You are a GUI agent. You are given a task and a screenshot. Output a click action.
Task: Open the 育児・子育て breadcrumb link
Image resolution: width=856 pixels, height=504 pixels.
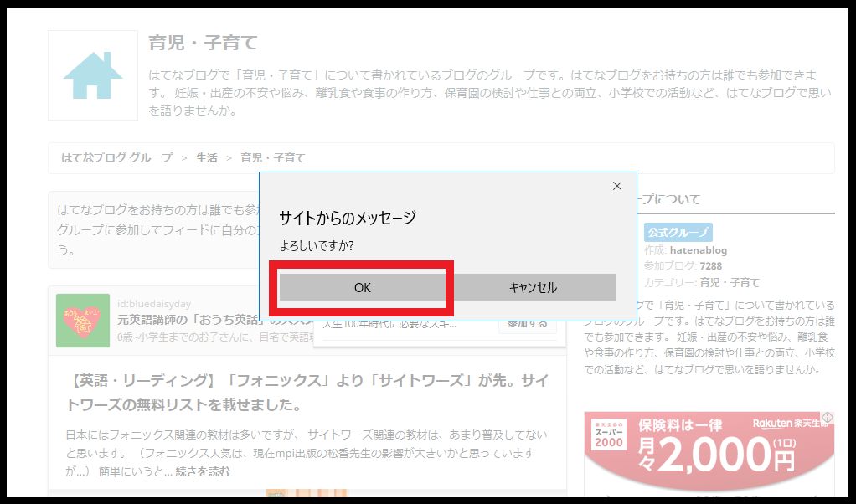click(273, 157)
